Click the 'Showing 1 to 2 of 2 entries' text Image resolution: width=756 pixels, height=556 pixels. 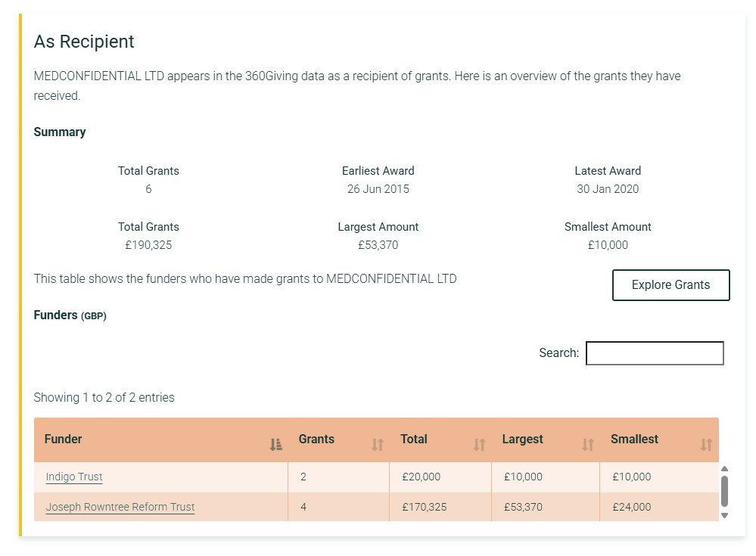point(104,397)
